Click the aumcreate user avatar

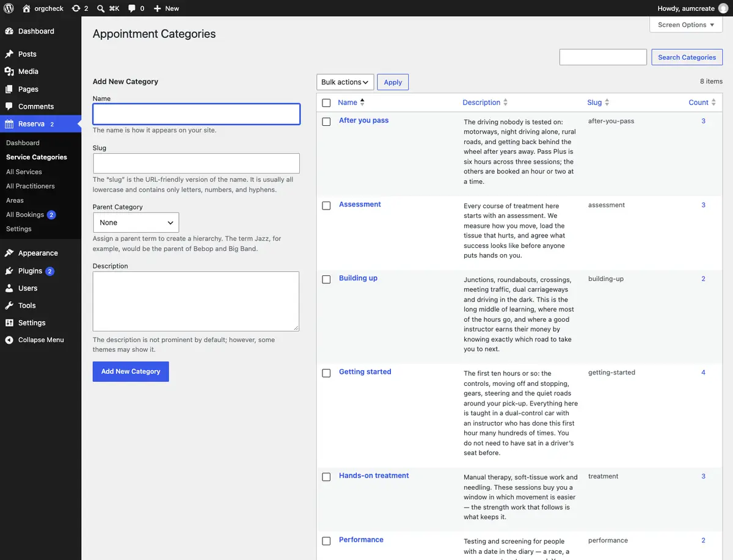[x=723, y=9]
